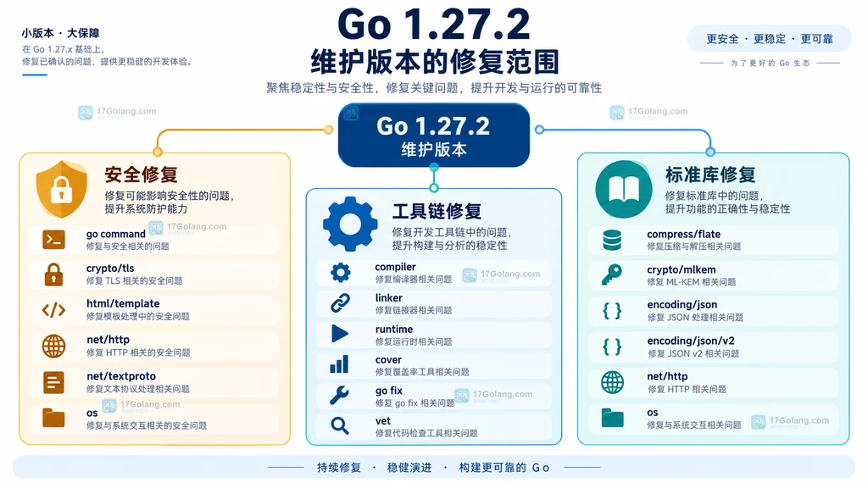Click the teal folder icon beside os
868x488 pixels.
point(612,418)
